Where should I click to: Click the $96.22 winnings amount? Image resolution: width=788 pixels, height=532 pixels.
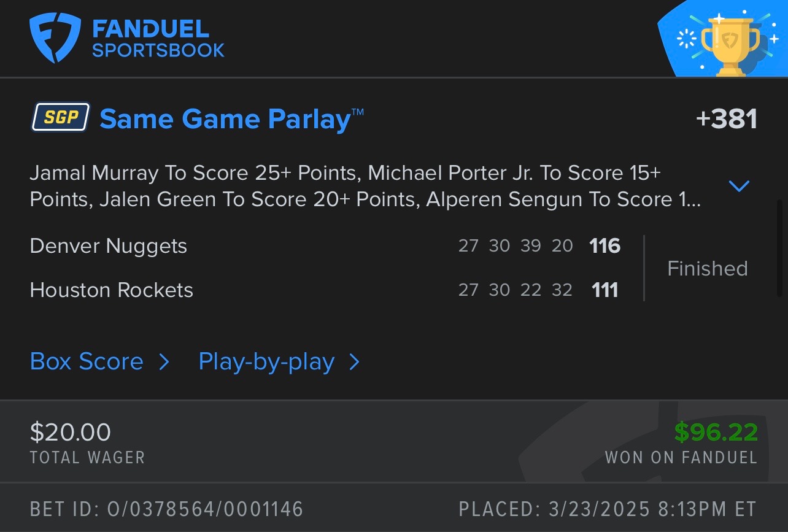click(x=716, y=432)
